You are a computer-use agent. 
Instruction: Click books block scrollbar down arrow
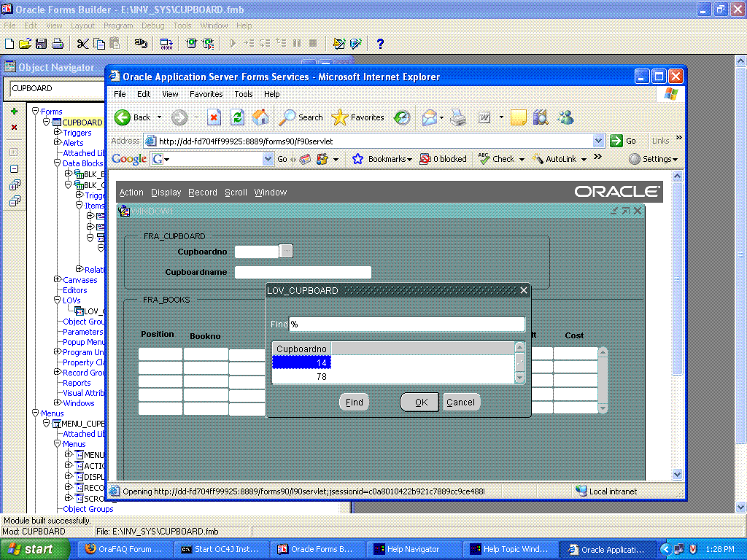click(603, 408)
